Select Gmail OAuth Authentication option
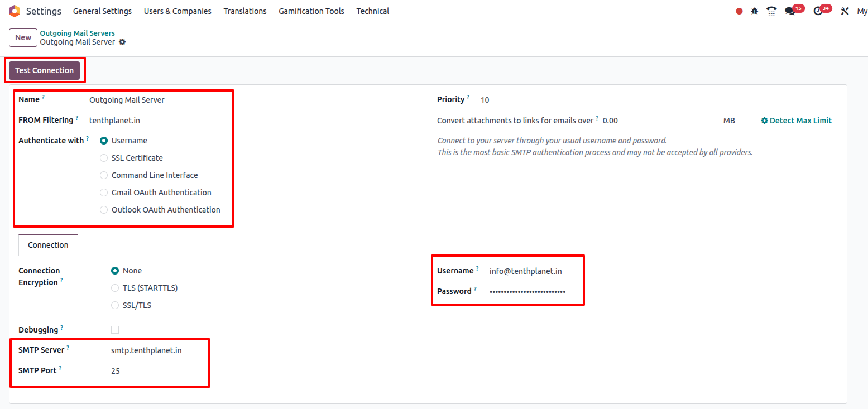Image resolution: width=868 pixels, height=409 pixels. [104, 193]
